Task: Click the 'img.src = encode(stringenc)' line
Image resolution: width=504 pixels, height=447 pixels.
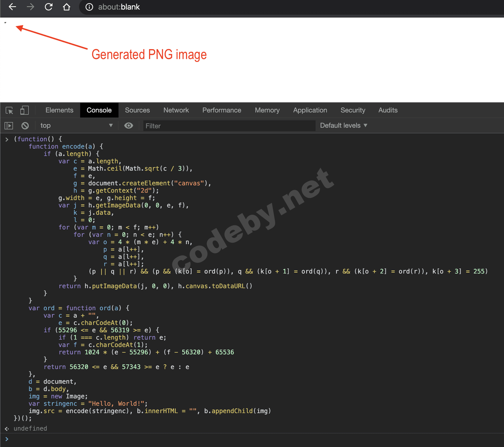Action: click(x=150, y=411)
